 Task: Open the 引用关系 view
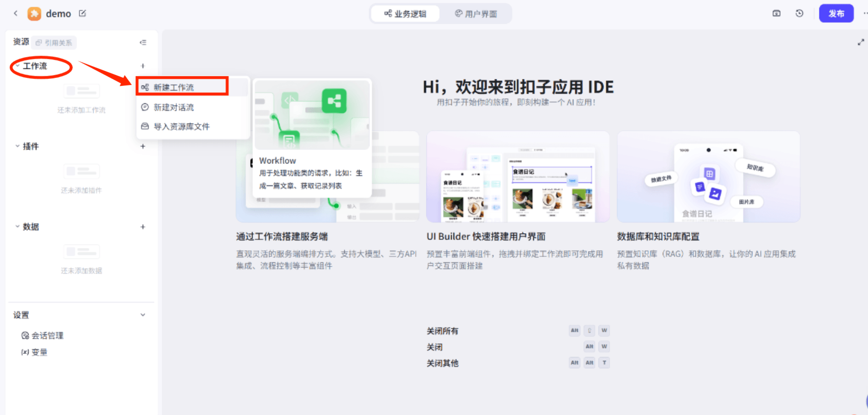pos(54,43)
